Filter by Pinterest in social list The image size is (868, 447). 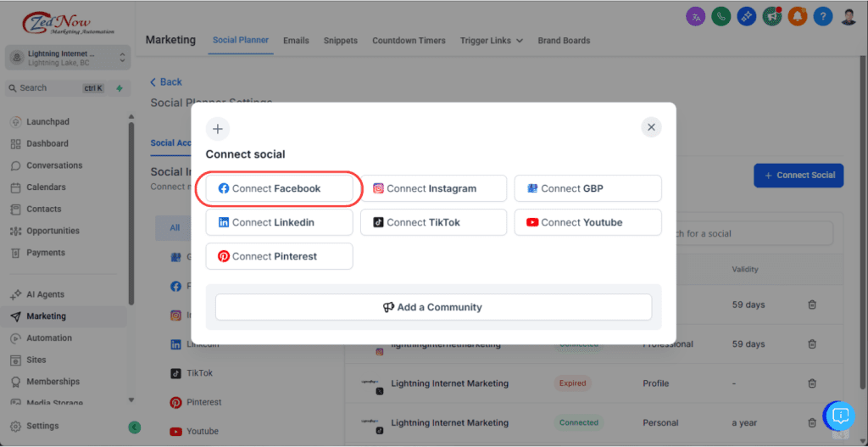[196, 402]
